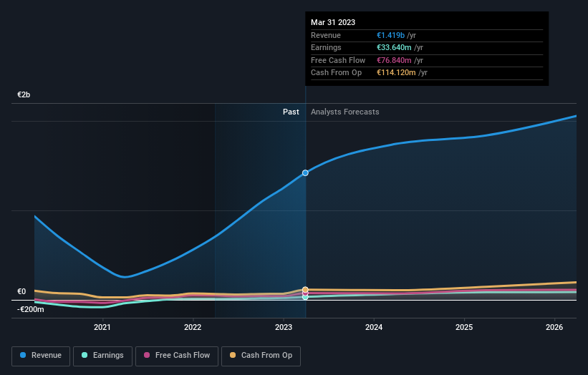Click the Mar 31 2023 tooltip date
Viewport: 588px width, 375px height.
333,22
